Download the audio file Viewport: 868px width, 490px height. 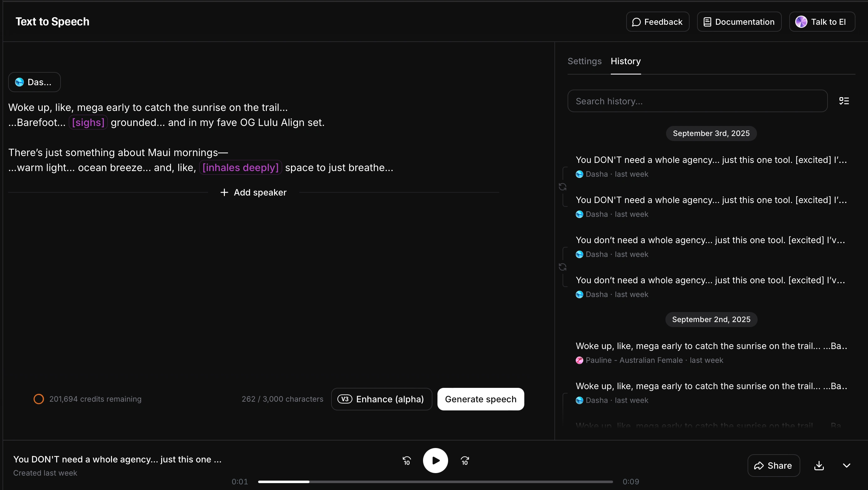(x=819, y=466)
